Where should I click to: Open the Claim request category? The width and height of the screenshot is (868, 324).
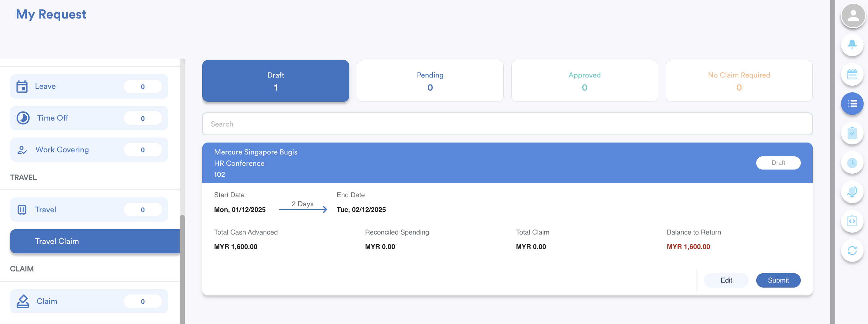coord(89,301)
